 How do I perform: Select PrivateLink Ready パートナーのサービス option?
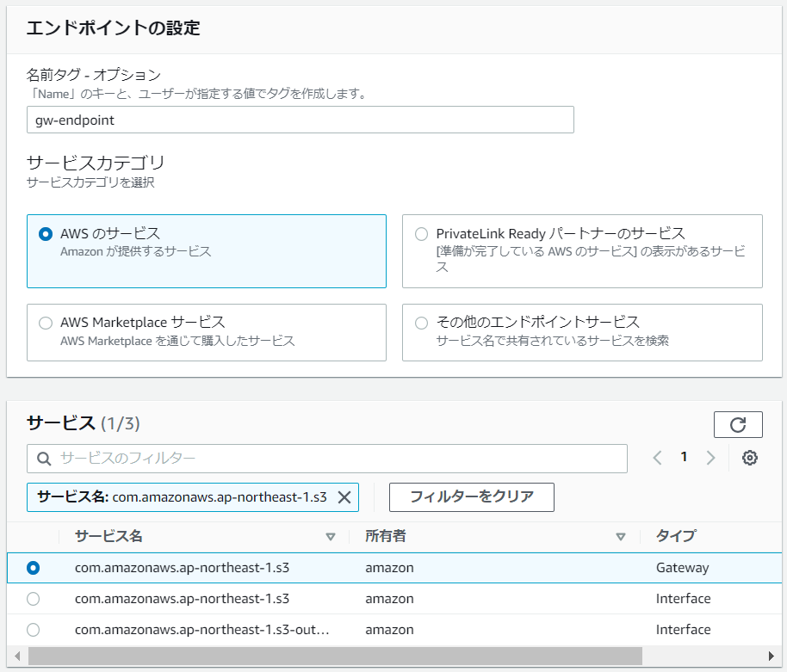(422, 234)
